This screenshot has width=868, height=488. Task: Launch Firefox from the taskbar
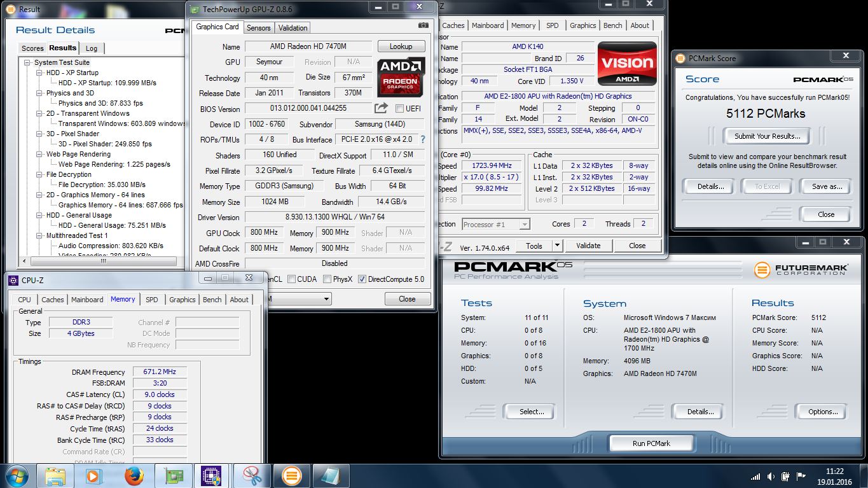(x=134, y=476)
